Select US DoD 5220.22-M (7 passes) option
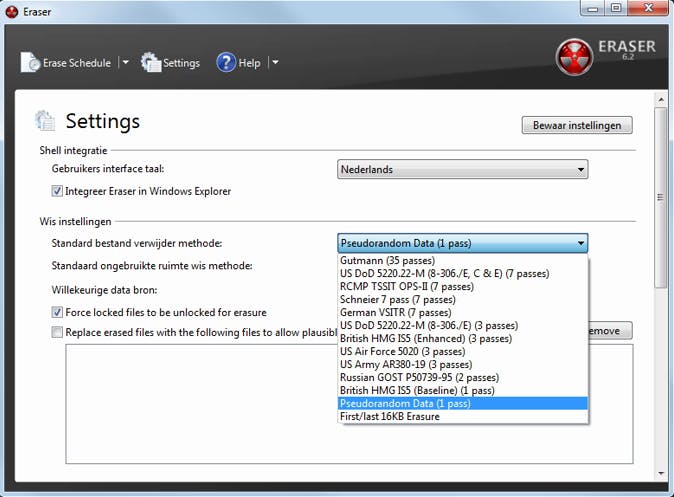 click(x=463, y=273)
